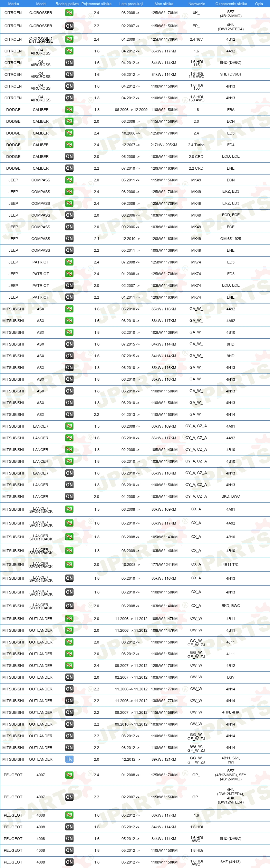Click ON icon in Jeep Compass 100kW / 136KM row
This screenshot has height=868, width=270.
[69, 250]
